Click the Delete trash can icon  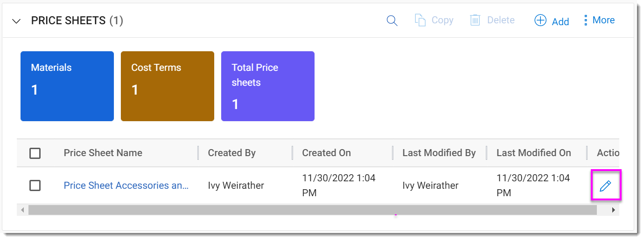click(475, 21)
